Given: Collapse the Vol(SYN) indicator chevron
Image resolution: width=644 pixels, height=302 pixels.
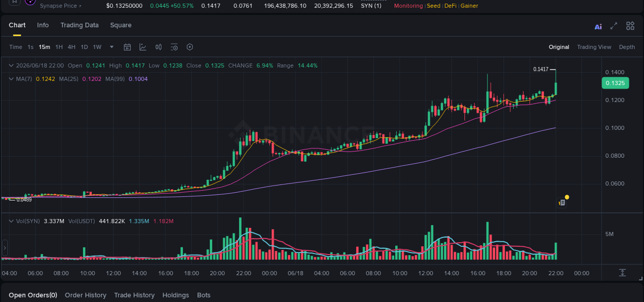Looking at the screenshot, I should 11,221.
